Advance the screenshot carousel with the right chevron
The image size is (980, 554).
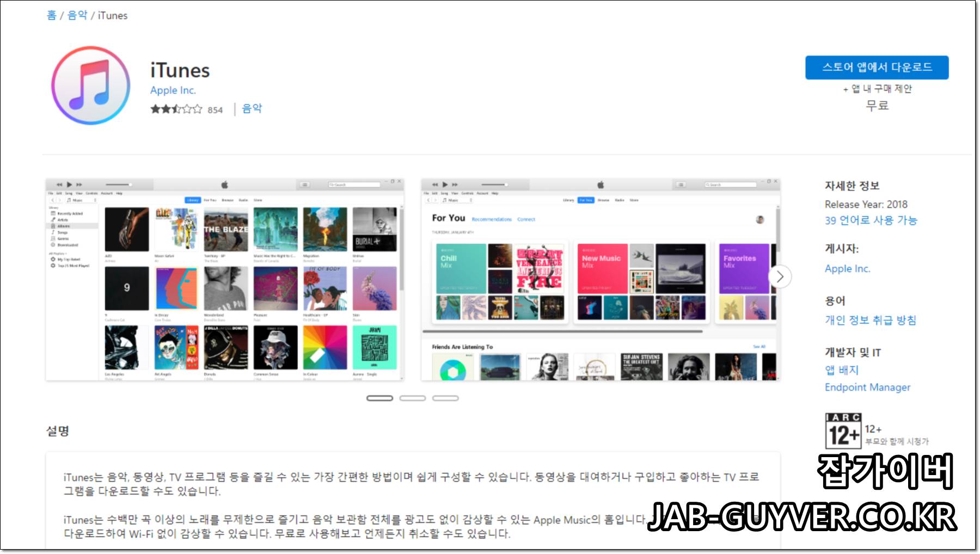click(x=780, y=276)
